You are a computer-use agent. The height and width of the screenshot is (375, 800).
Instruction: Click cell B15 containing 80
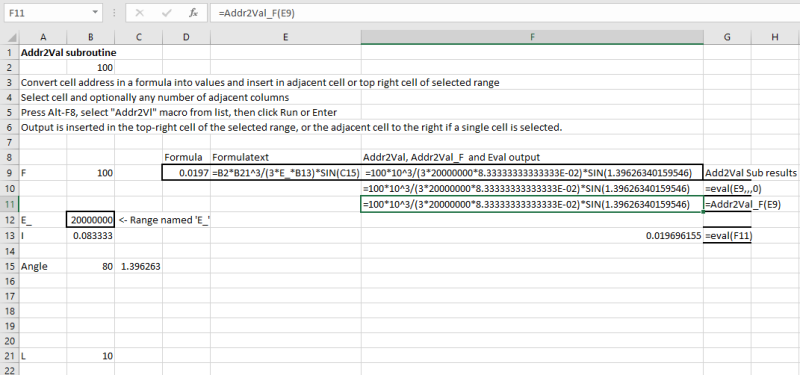(90, 266)
